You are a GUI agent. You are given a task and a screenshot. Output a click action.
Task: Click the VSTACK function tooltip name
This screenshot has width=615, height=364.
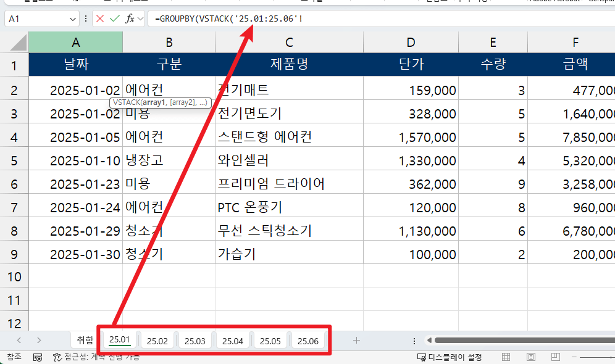pyautogui.click(x=125, y=102)
